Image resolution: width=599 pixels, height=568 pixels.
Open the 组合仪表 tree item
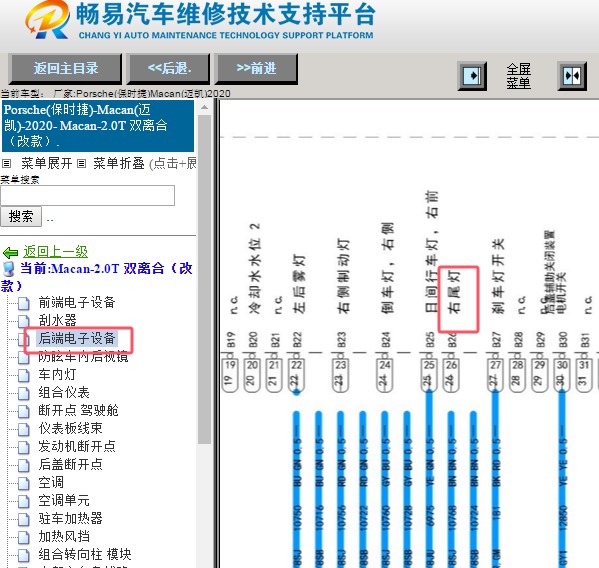64,392
